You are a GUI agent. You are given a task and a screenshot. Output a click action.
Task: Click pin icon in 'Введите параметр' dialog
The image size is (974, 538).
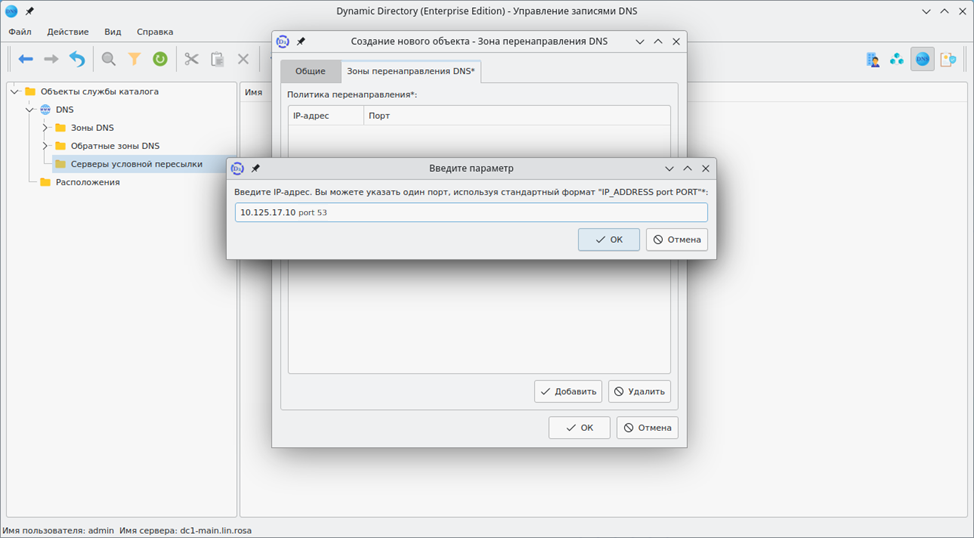255,168
